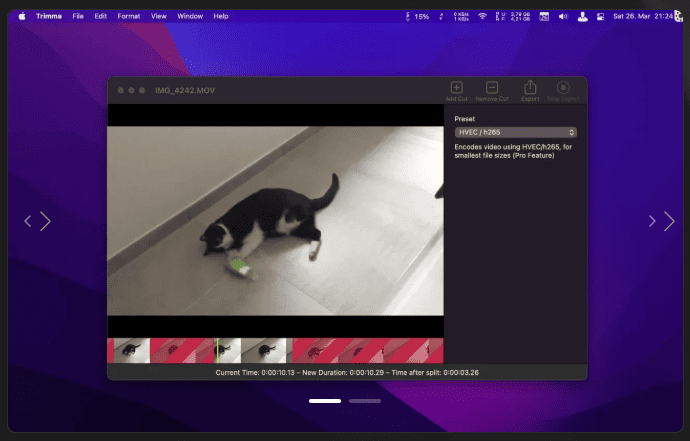690x441 pixels.
Task: Click the cat video preview area
Action: coord(275,220)
